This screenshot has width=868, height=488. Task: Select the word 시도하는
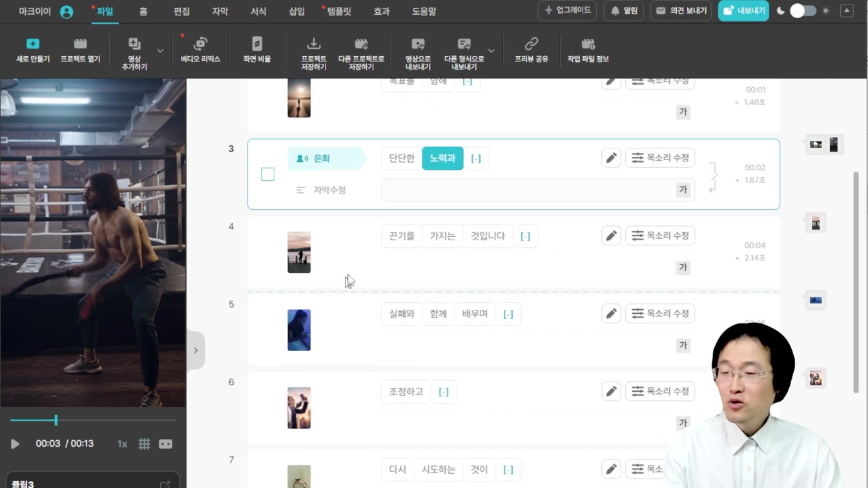439,469
